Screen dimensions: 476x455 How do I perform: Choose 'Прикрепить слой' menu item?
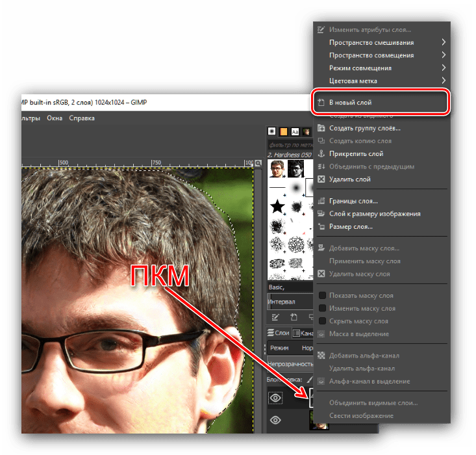(x=381, y=154)
